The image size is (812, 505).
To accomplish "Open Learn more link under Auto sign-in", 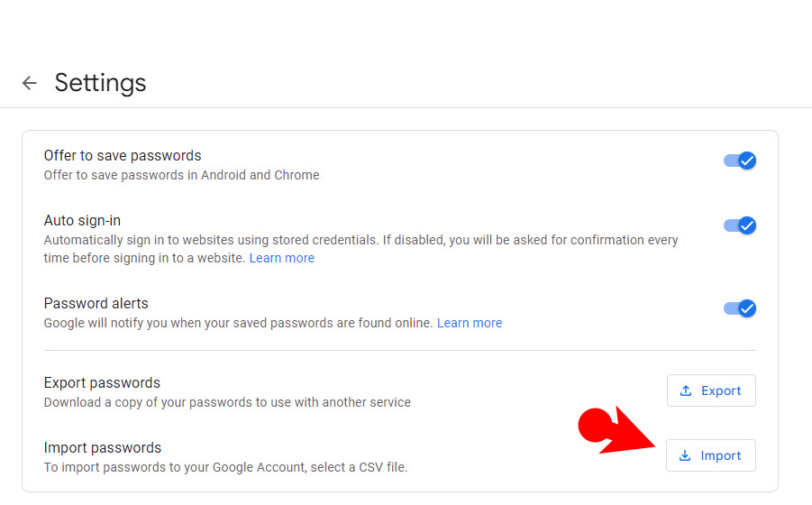I will (x=282, y=258).
